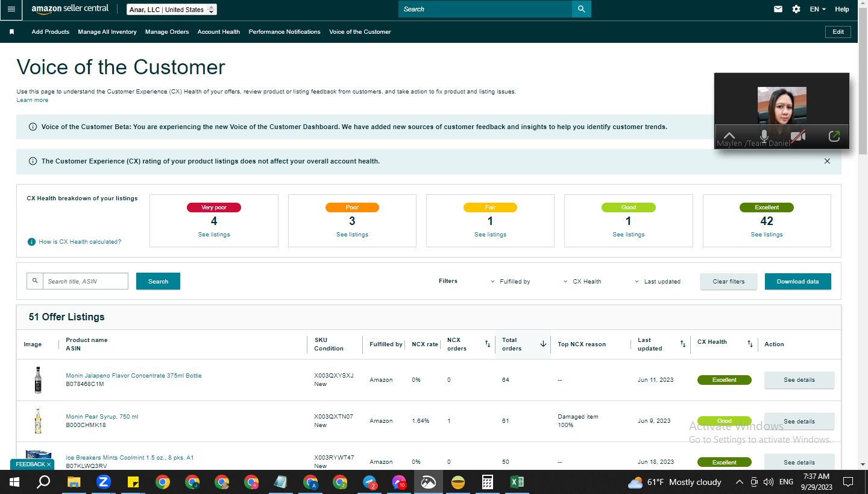Open Sticky Notes from the taskbar
The image size is (868, 494).
click(133, 482)
